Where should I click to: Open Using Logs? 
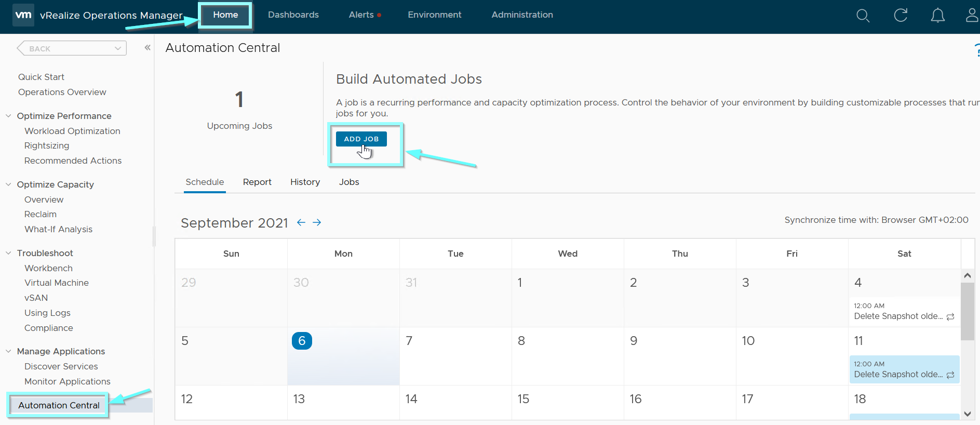47,313
